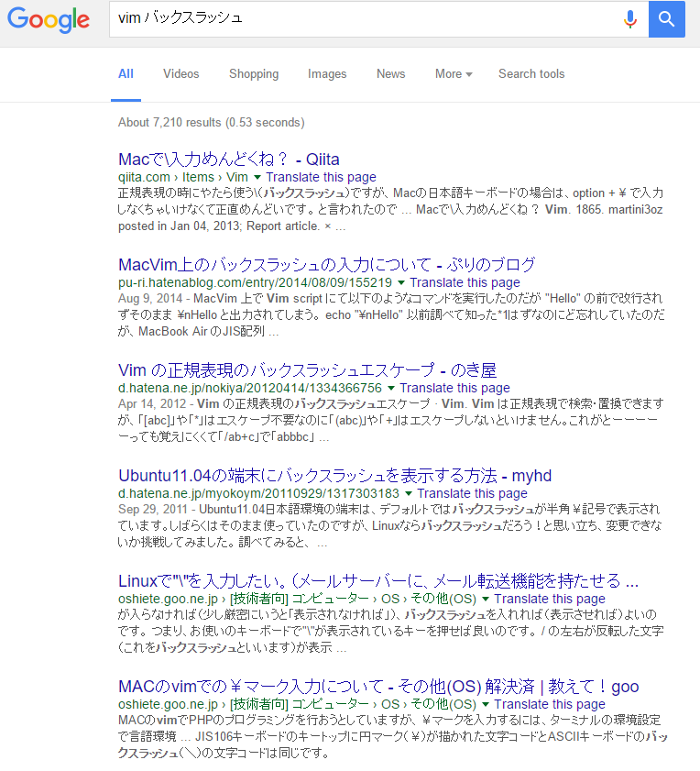Open dropdown arrow beside d.hatena.ne.jp/nokiya URL
700x771 pixels.
tap(391, 388)
